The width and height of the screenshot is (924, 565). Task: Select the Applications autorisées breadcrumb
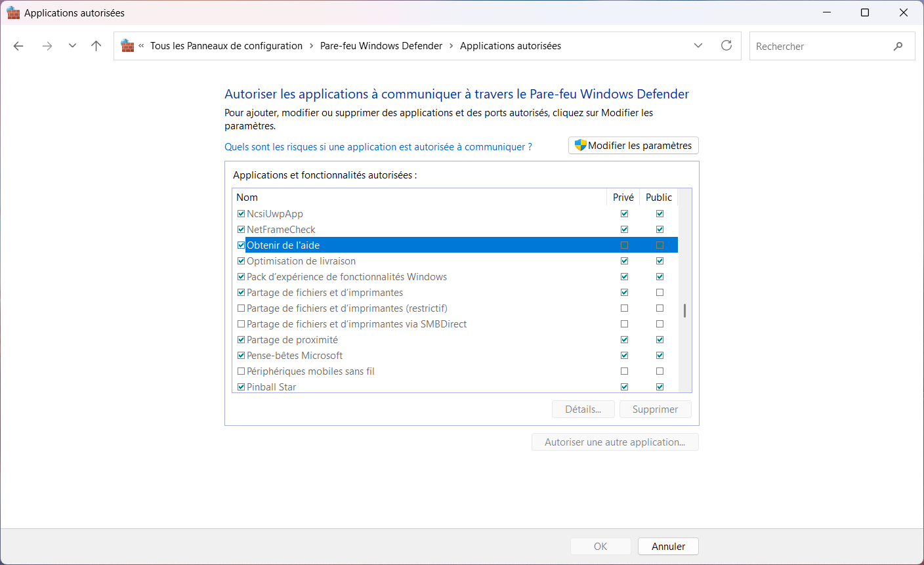pos(511,46)
